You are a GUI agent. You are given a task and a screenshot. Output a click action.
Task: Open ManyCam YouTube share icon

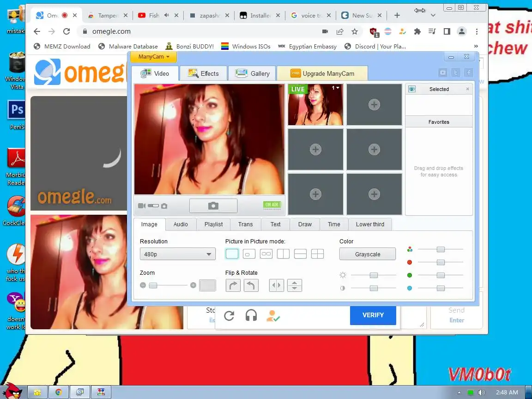coord(443,73)
